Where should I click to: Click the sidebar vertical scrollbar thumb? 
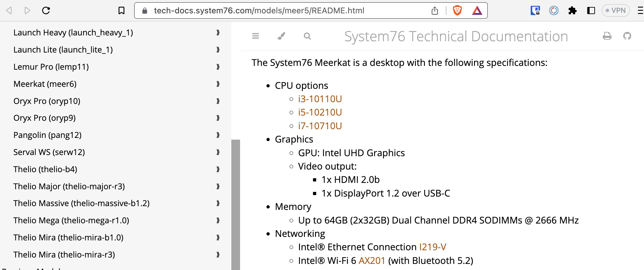point(235,203)
